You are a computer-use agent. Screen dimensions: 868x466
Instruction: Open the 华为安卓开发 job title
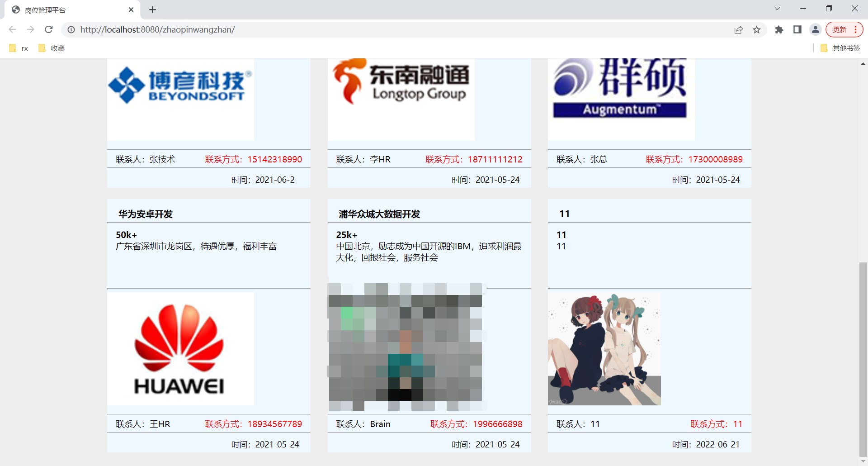coord(146,214)
